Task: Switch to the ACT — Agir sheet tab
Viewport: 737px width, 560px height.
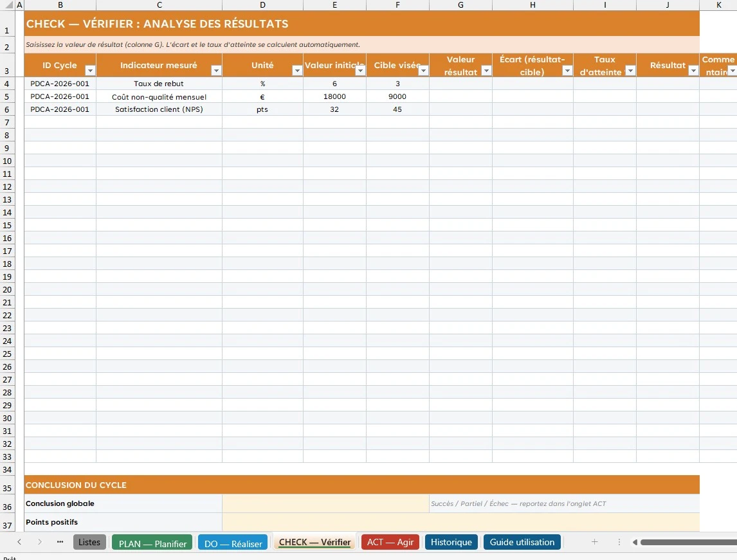Action: (x=390, y=542)
